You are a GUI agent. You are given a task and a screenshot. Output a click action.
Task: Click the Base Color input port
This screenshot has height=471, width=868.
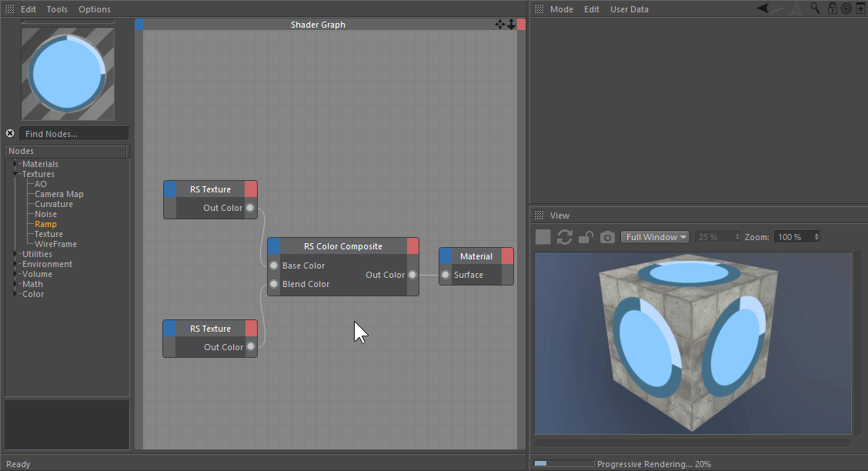pos(274,266)
